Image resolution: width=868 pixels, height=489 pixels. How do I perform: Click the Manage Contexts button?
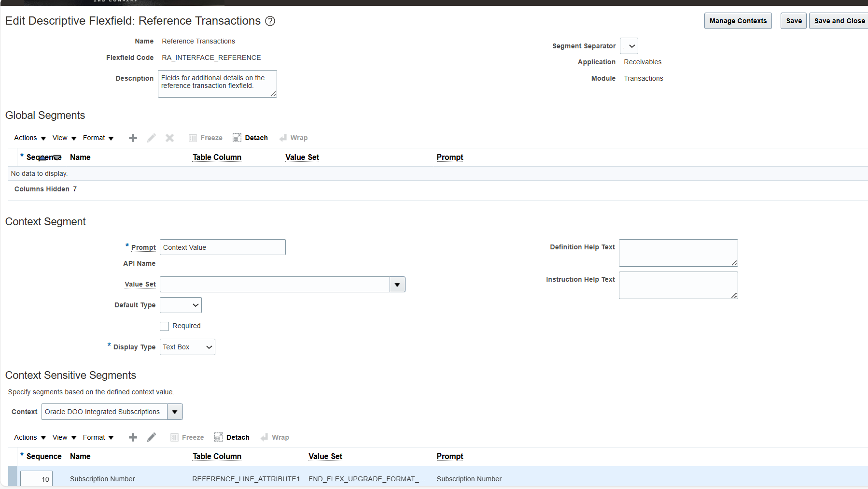pyautogui.click(x=738, y=21)
